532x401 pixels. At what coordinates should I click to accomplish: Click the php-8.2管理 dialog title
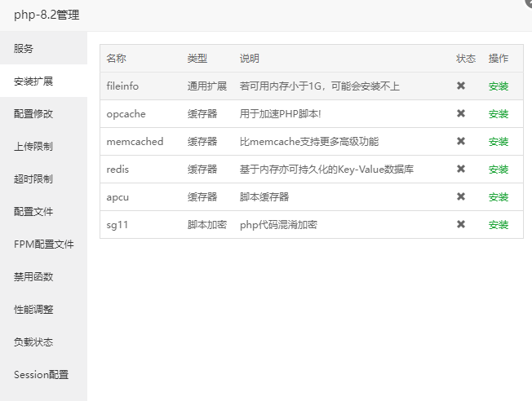[x=47, y=15]
